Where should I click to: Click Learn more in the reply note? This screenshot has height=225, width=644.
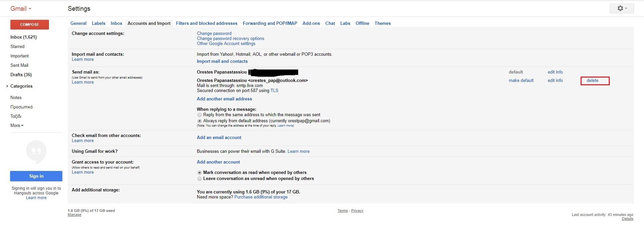[x=285, y=126]
